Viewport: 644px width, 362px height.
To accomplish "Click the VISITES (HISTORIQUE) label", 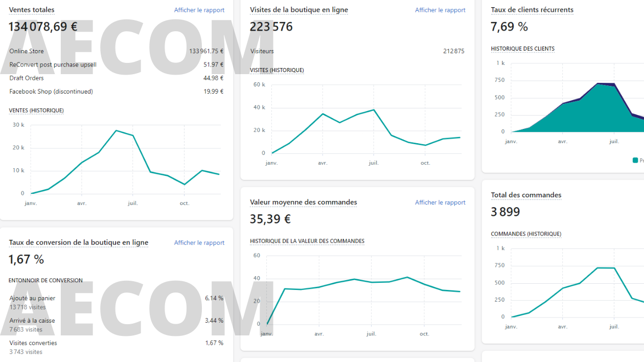I will click(277, 70).
